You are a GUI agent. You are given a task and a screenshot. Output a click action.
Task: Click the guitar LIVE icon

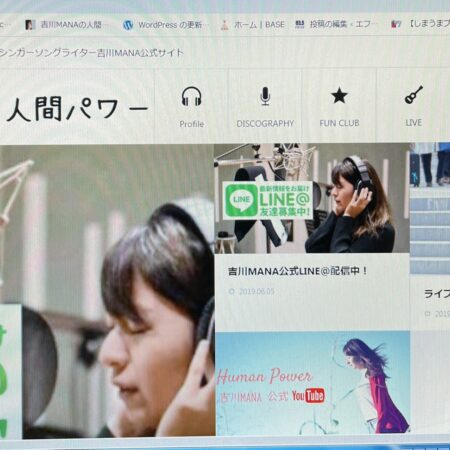(x=414, y=95)
